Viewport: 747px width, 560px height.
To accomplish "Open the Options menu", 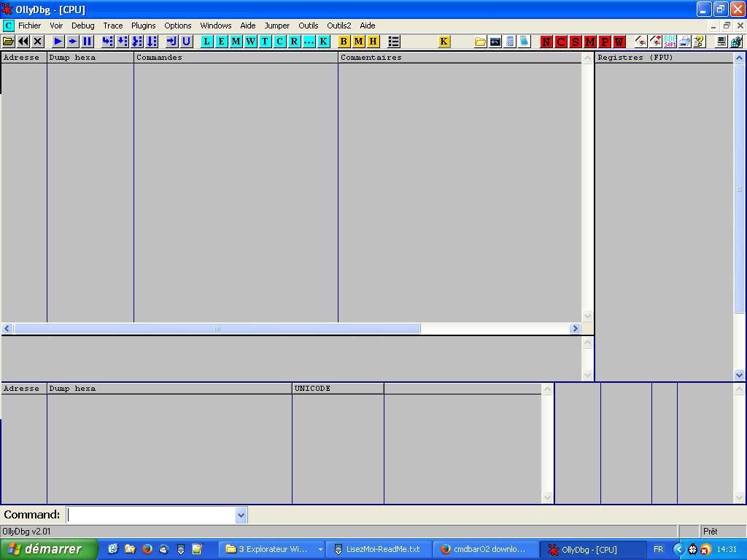I will pos(178,26).
